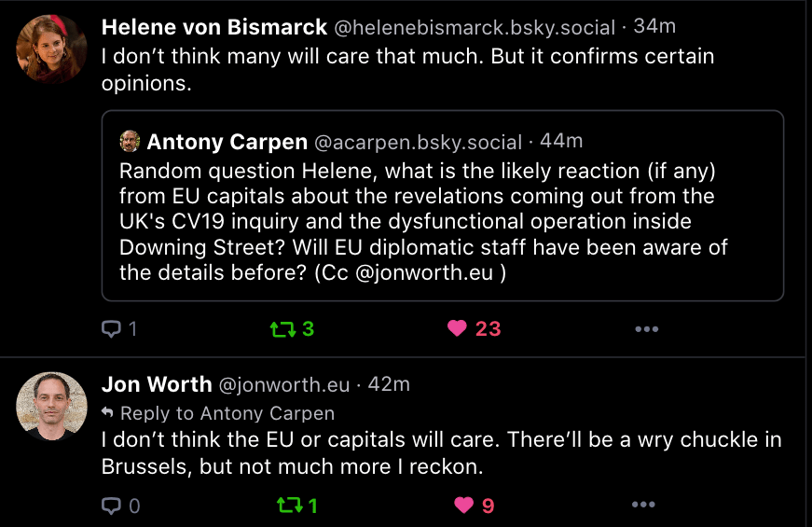Click Antony Carpen's small avatar in quote
Screen dimensions: 812x527
pos(130,142)
